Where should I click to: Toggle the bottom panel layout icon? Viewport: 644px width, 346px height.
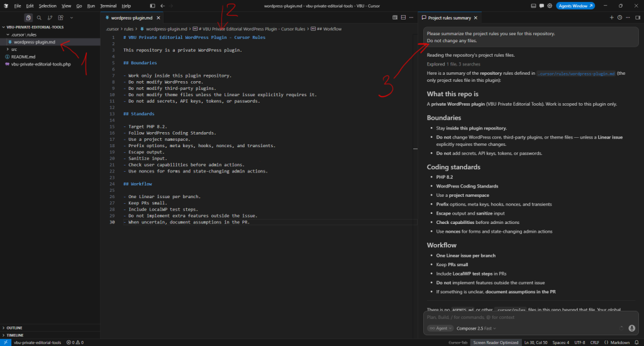pos(533,6)
